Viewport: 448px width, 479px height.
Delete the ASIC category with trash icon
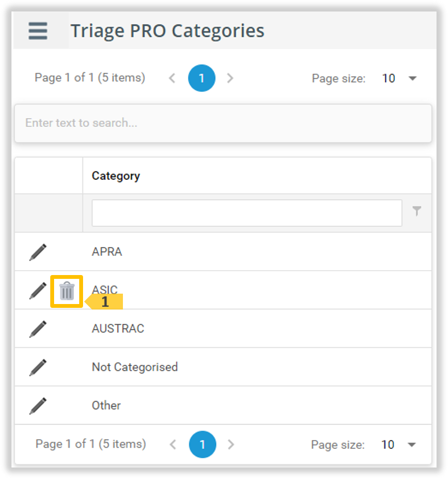coord(67,291)
